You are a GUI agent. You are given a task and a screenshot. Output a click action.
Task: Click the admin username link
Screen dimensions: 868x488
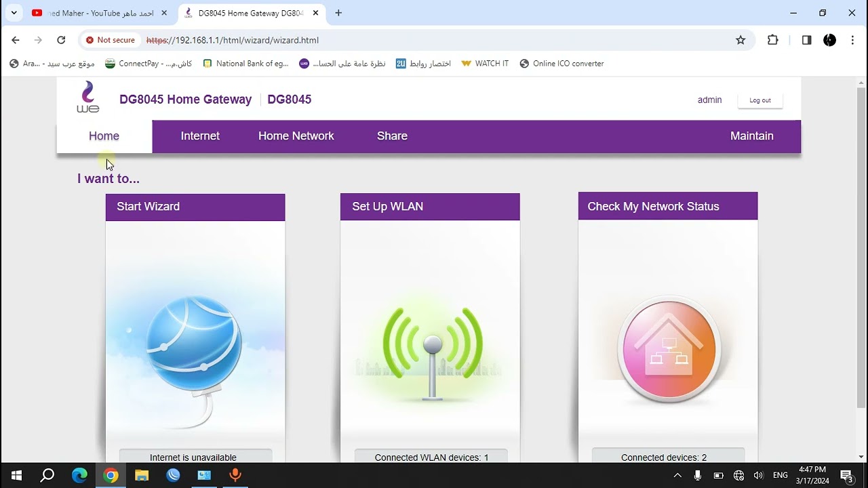tap(709, 100)
